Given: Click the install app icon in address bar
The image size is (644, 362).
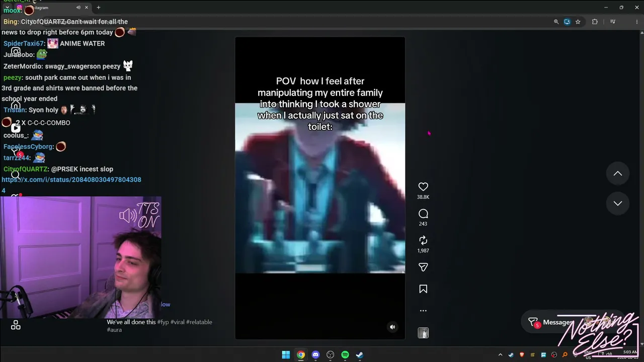Looking at the screenshot, I should click(567, 22).
